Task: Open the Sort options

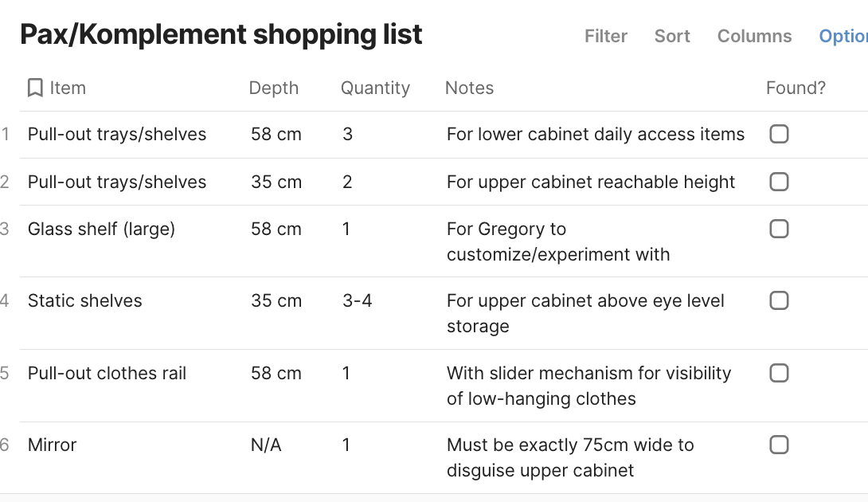Action: (x=672, y=36)
